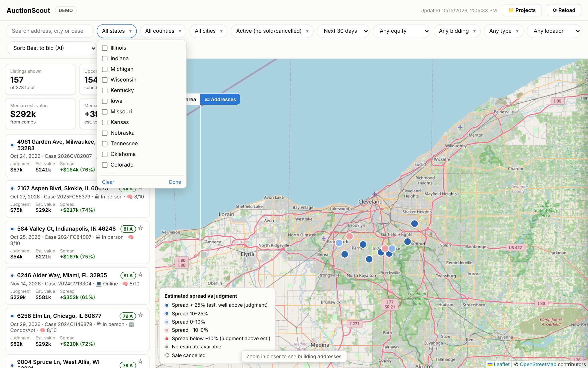The width and height of the screenshot is (588, 368).
Task: Click the pink map marker near Brook Park
Action: [350, 236]
